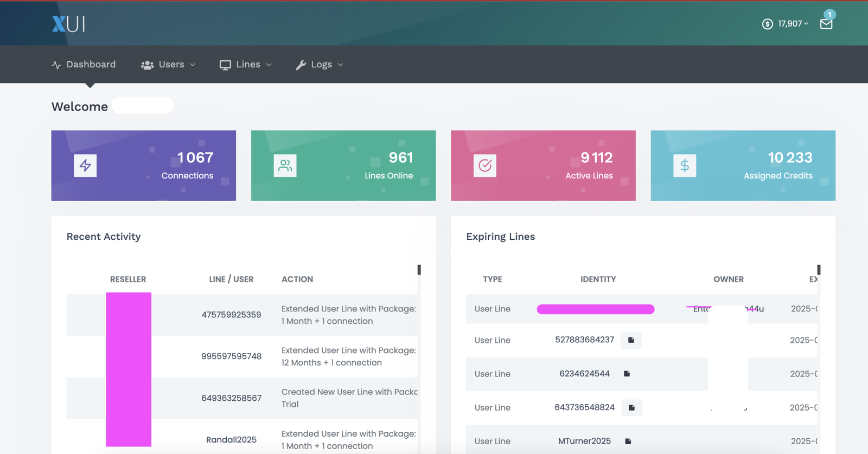This screenshot has height=454, width=868.
Task: Open the mail notifications envelope icon
Action: coord(826,24)
